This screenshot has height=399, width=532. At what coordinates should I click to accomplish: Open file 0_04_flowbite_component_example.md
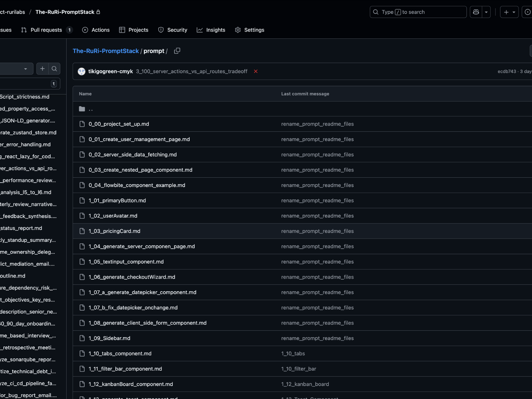(x=137, y=185)
